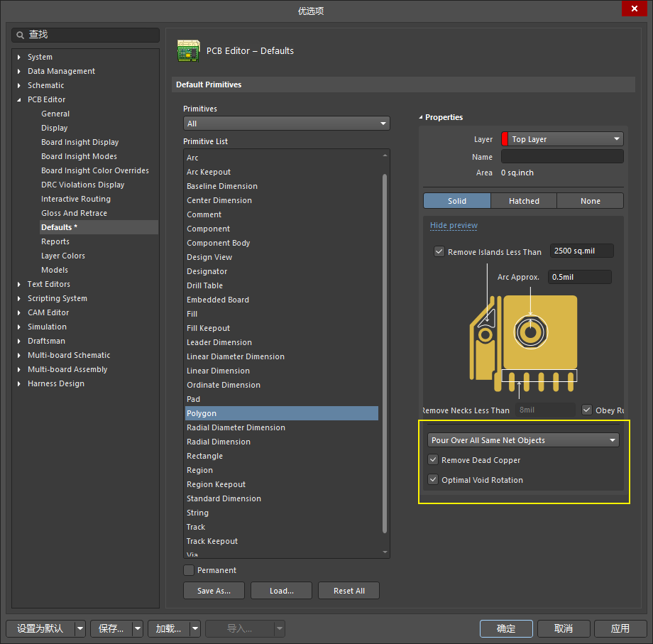The image size is (653, 644).
Task: Open the Primitives filter dropdown
Action: (286, 124)
